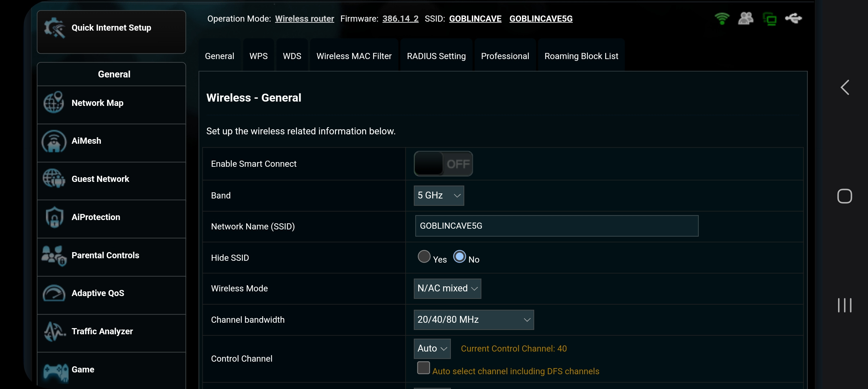Click the Network Name SSID input field
This screenshot has height=389, width=868.
click(x=557, y=226)
